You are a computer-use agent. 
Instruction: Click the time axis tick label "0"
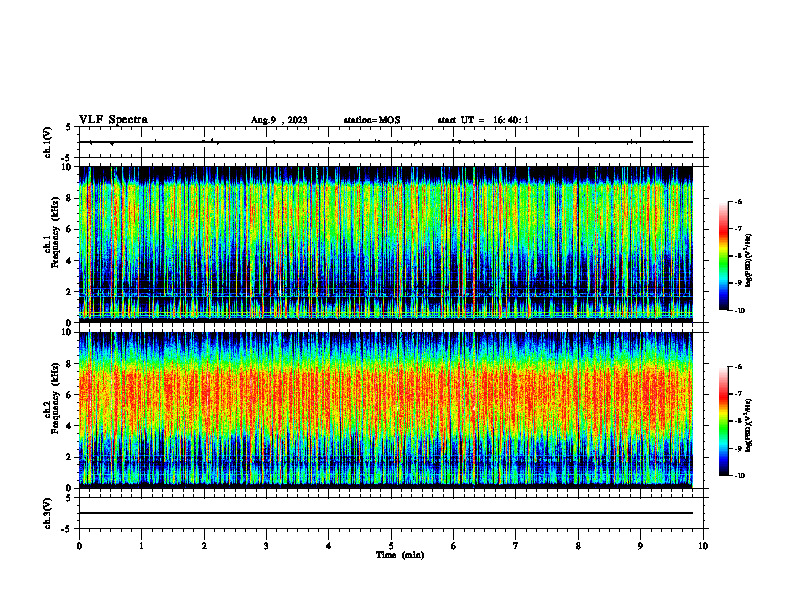(x=79, y=546)
